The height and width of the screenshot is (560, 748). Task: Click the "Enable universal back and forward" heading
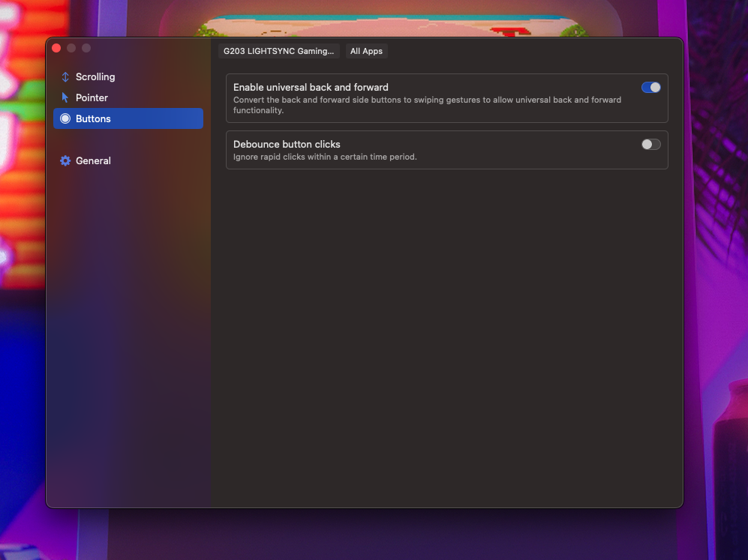click(x=311, y=88)
